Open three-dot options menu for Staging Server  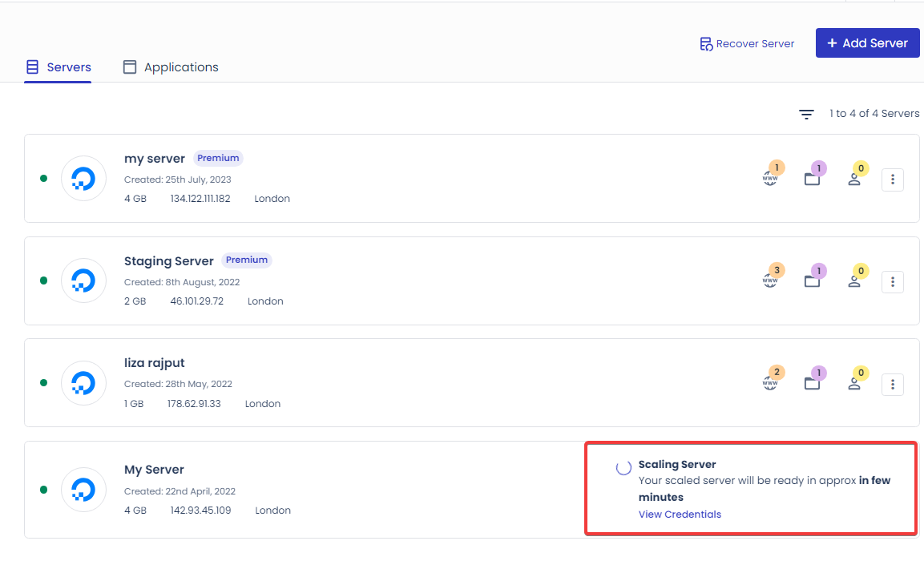pos(893,282)
